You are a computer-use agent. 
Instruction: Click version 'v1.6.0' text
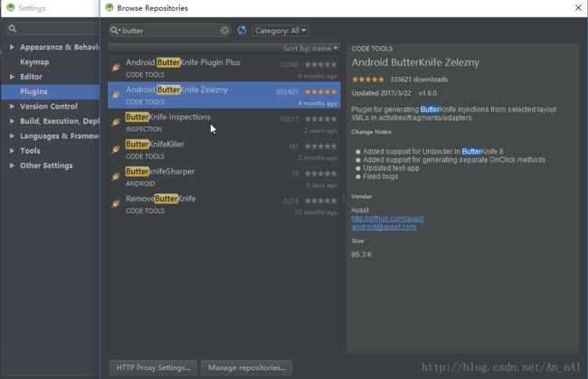pyautogui.click(x=428, y=93)
